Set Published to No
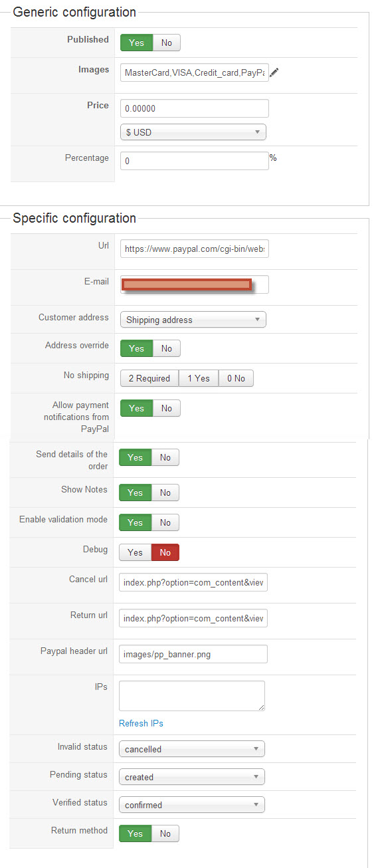 (x=167, y=43)
